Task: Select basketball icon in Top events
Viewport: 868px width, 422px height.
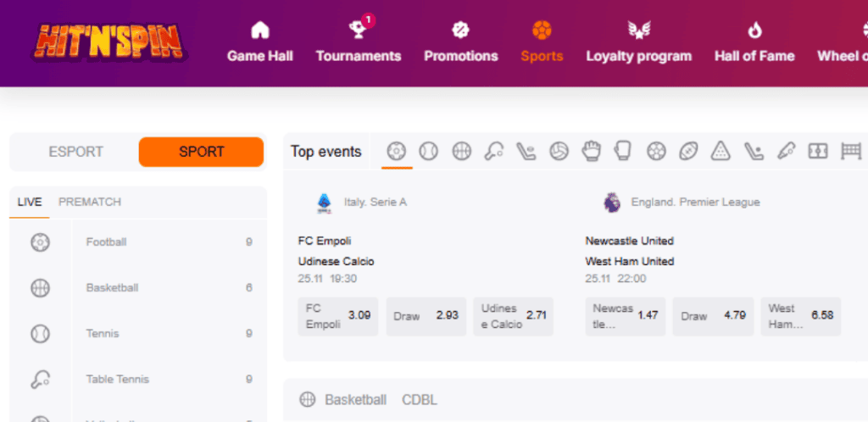Action: pos(462,151)
